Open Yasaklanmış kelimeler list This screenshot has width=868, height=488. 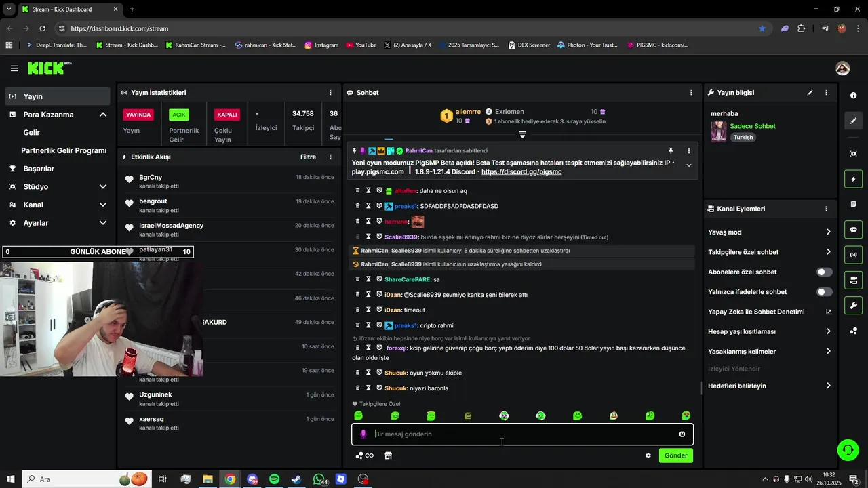(769, 352)
